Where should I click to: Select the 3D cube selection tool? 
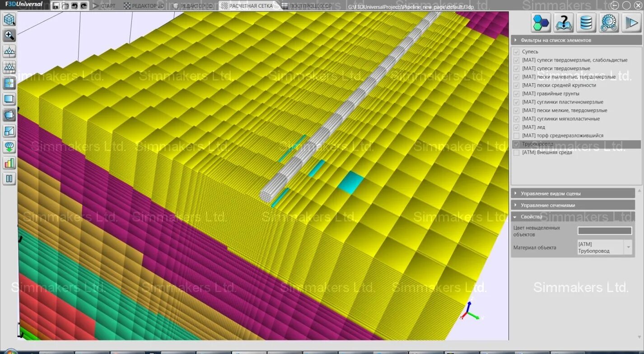9,19
